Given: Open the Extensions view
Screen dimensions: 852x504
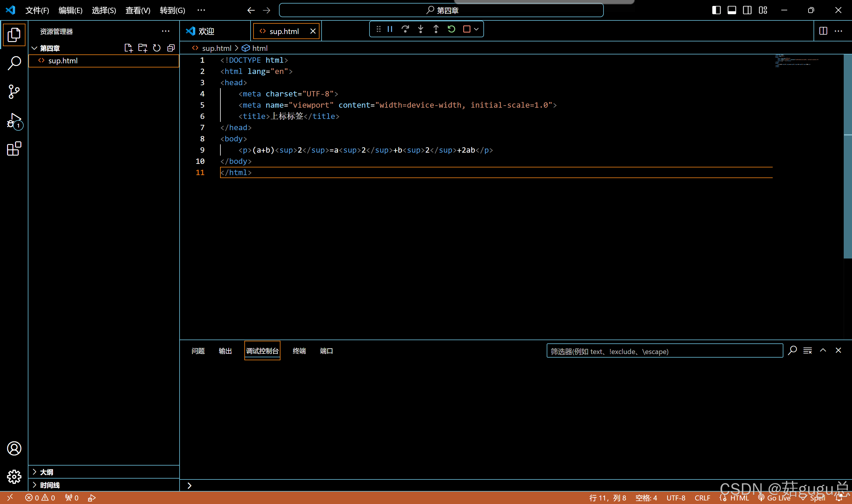Looking at the screenshot, I should (14, 149).
